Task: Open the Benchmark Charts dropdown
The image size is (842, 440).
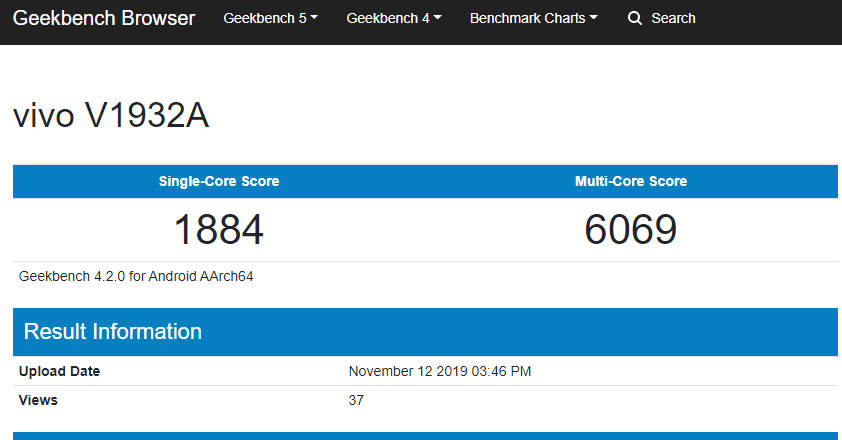Action: coord(534,18)
